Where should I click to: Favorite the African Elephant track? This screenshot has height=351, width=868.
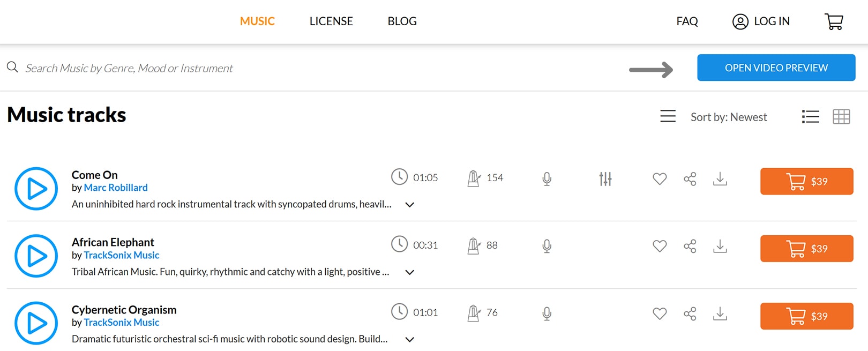[660, 246]
